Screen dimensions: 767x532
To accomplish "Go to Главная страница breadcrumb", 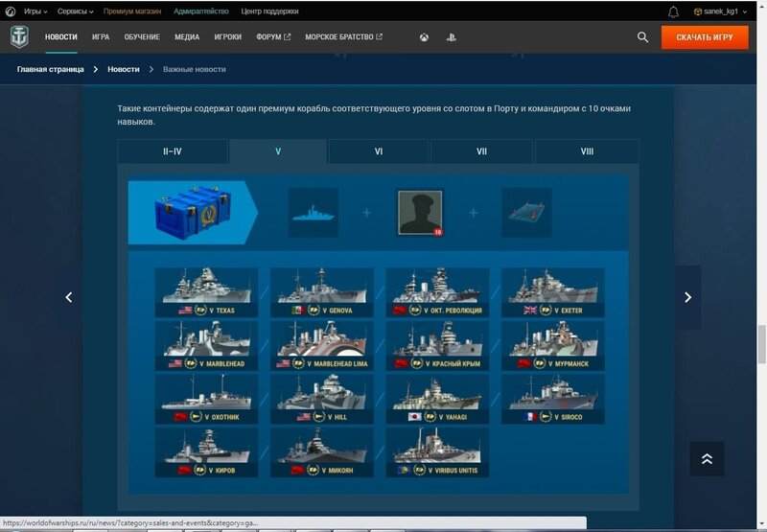I will 51,69.
